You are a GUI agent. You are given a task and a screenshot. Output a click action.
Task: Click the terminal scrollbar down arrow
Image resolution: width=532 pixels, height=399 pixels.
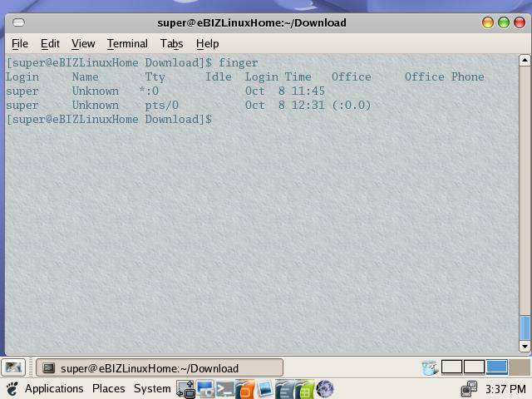coord(525,346)
